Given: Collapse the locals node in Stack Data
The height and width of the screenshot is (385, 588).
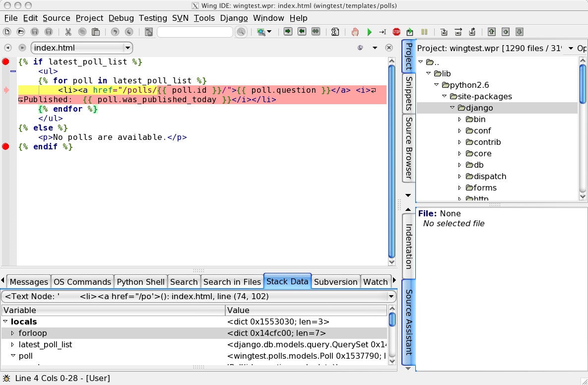Looking at the screenshot, I should click(5, 321).
